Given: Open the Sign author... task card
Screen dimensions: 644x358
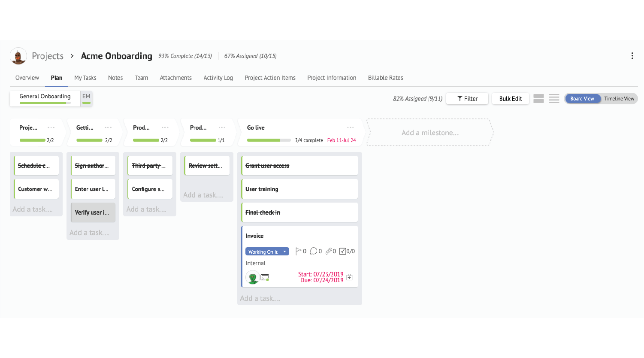Looking at the screenshot, I should 93,165.
